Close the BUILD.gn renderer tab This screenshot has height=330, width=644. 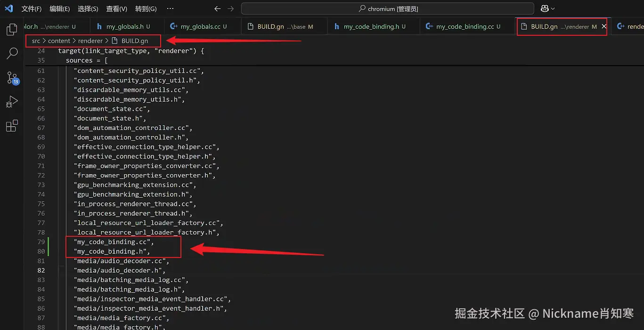[604, 27]
